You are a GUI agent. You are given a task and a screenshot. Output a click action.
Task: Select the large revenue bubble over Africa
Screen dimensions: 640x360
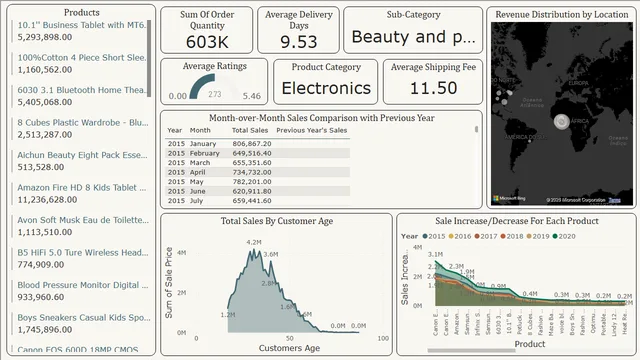click(x=561, y=121)
